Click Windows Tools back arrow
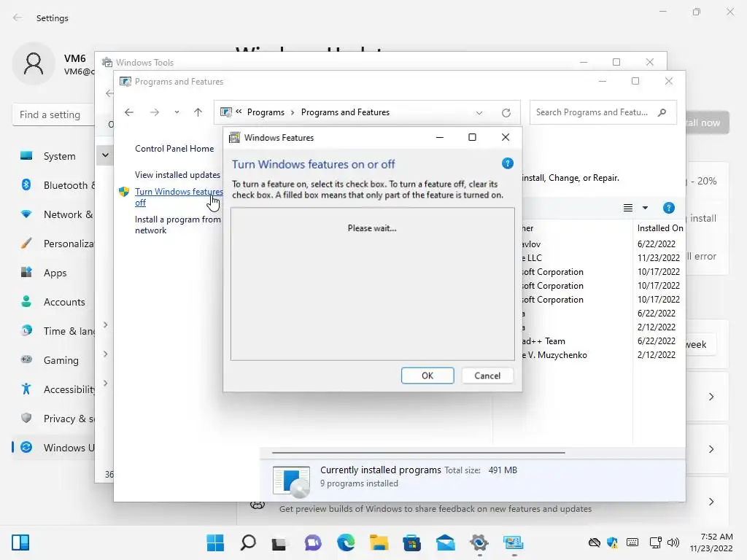This screenshot has width=747, height=560. click(109, 93)
